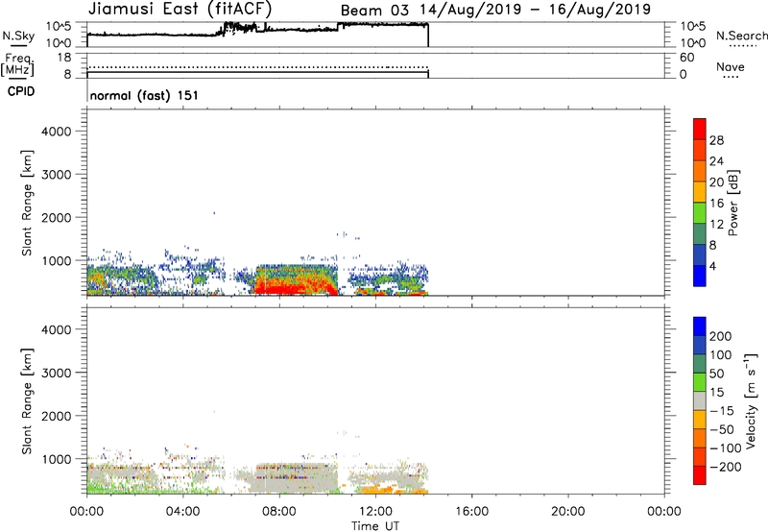Click "Slant Range [km]" label of the power panel
This screenshot has height=532, width=768.
[x=27, y=203]
